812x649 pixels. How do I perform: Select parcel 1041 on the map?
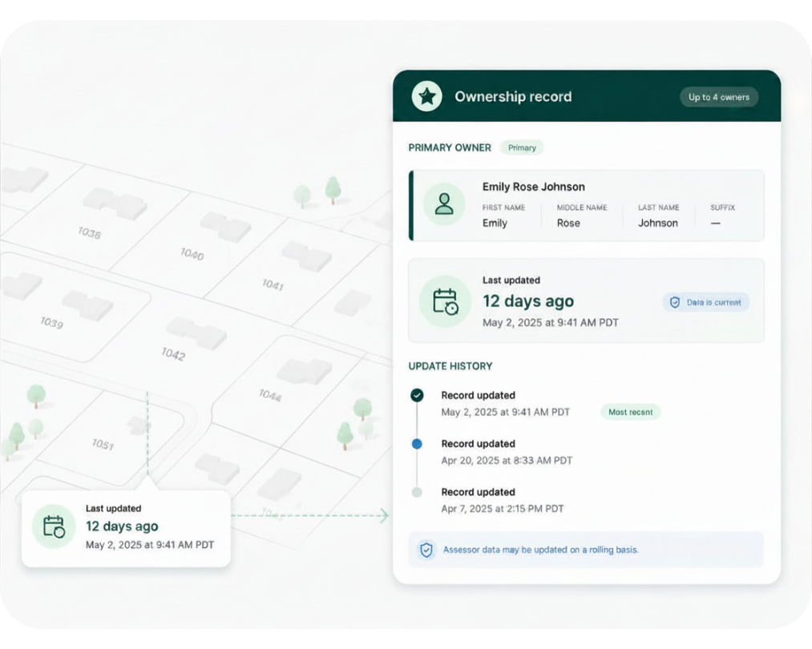[273, 284]
